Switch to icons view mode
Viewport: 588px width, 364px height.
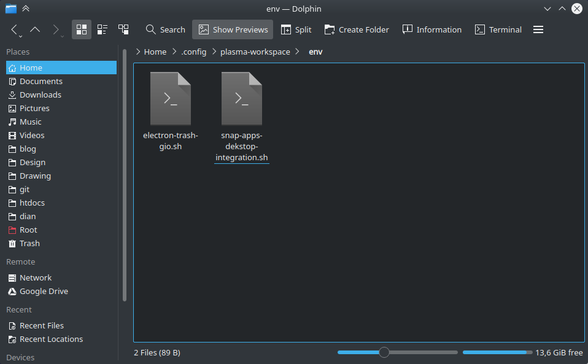[x=81, y=29]
